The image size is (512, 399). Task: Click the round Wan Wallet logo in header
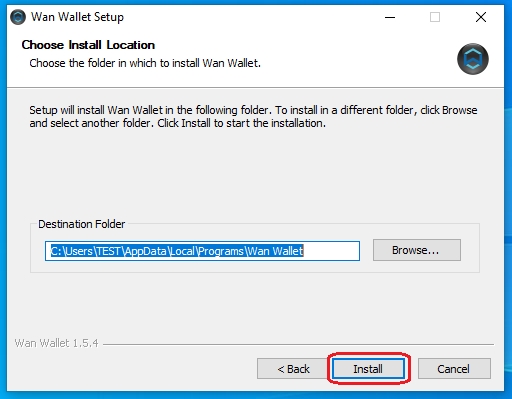[x=473, y=59]
